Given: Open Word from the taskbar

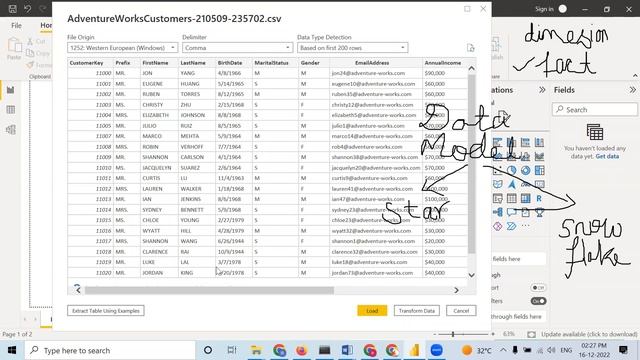Looking at the screenshot, I should tap(347, 350).
